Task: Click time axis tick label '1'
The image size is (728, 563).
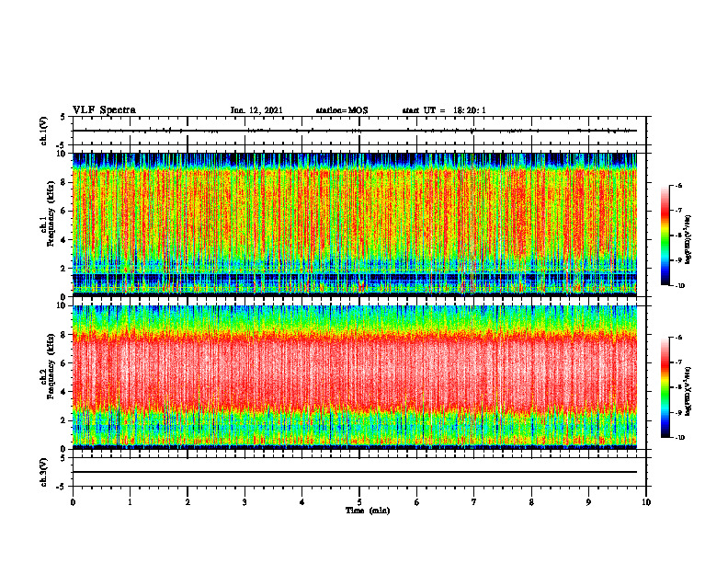Action: tap(130, 502)
